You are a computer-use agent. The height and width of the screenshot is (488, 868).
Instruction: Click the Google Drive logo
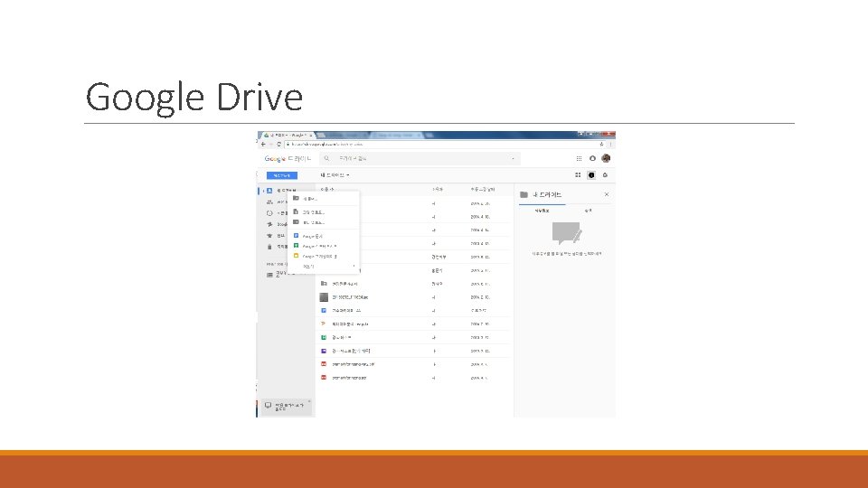(288, 159)
